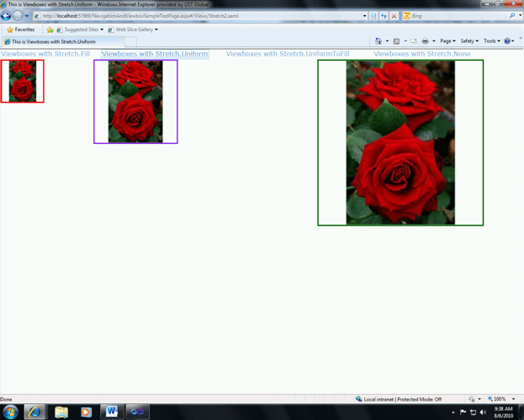Open the recent pages dropdown beside Forward
Image resolution: width=524 pixels, height=420 pixels.
27,16
